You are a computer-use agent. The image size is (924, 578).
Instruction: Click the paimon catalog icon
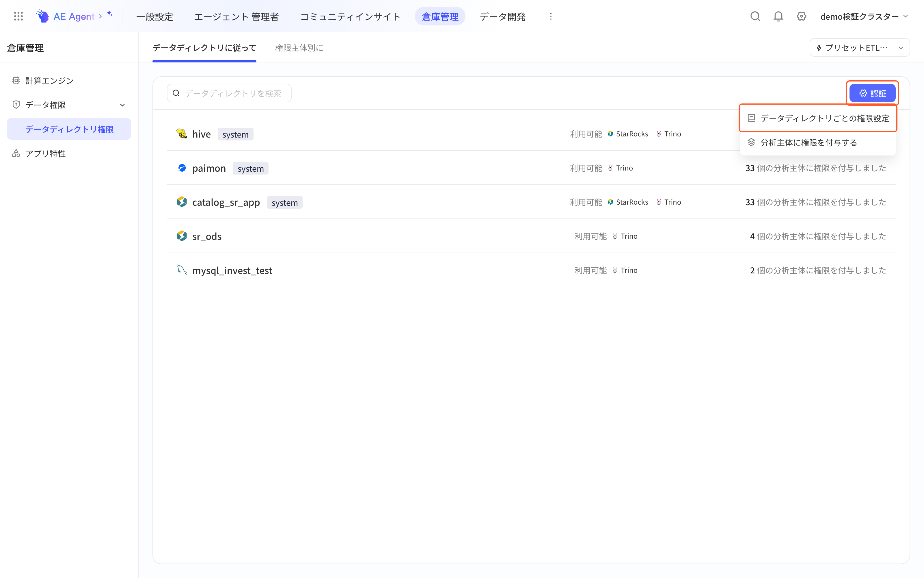click(182, 168)
